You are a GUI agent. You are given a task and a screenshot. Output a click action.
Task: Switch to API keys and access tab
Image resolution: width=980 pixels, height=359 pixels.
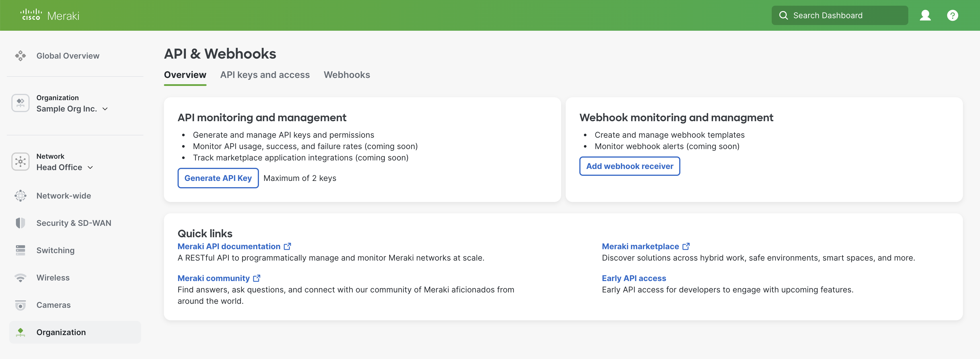pos(265,75)
